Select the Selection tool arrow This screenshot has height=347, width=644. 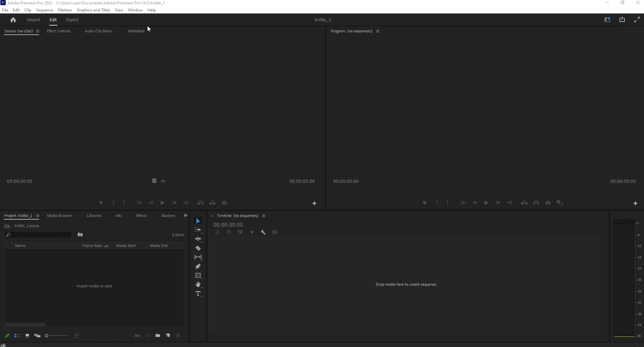coord(198,221)
